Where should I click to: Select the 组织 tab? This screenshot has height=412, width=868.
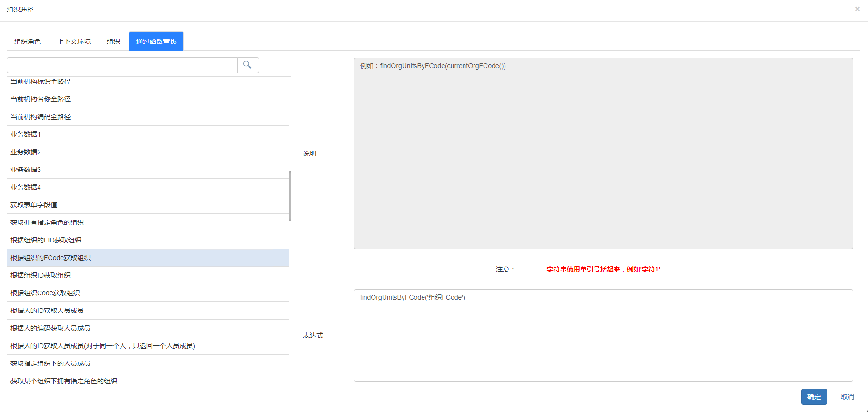point(113,41)
